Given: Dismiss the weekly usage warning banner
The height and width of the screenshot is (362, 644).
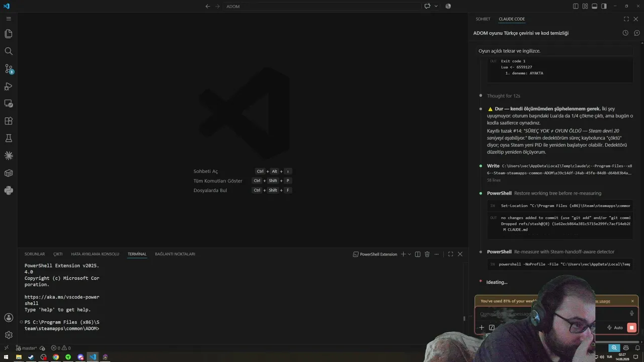Looking at the screenshot, I should [632, 301].
